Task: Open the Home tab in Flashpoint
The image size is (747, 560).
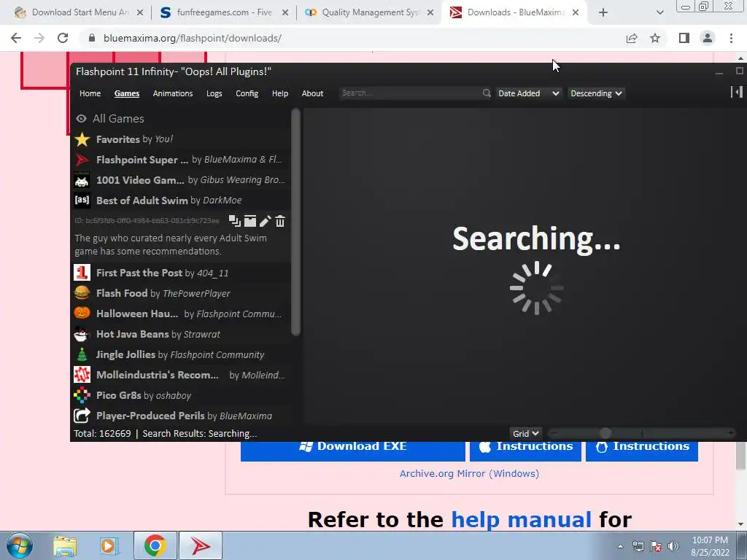Action: [90, 93]
